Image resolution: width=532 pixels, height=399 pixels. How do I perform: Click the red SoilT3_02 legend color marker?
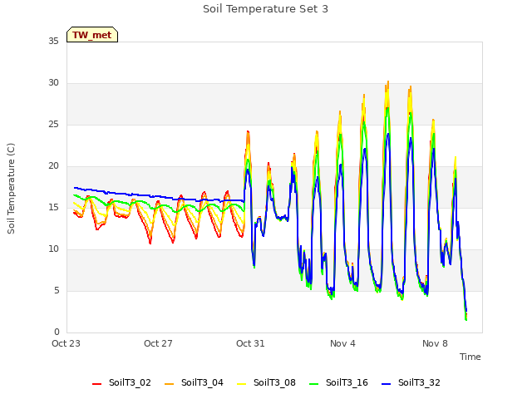96,384
